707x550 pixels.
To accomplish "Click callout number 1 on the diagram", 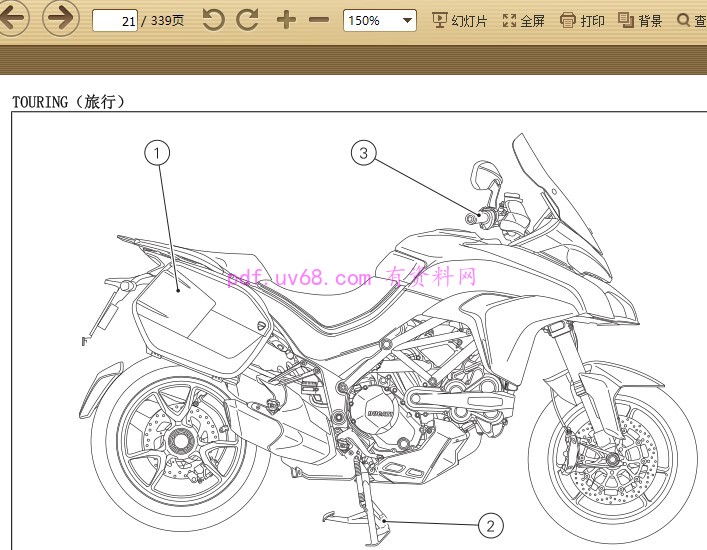I will pos(157,153).
